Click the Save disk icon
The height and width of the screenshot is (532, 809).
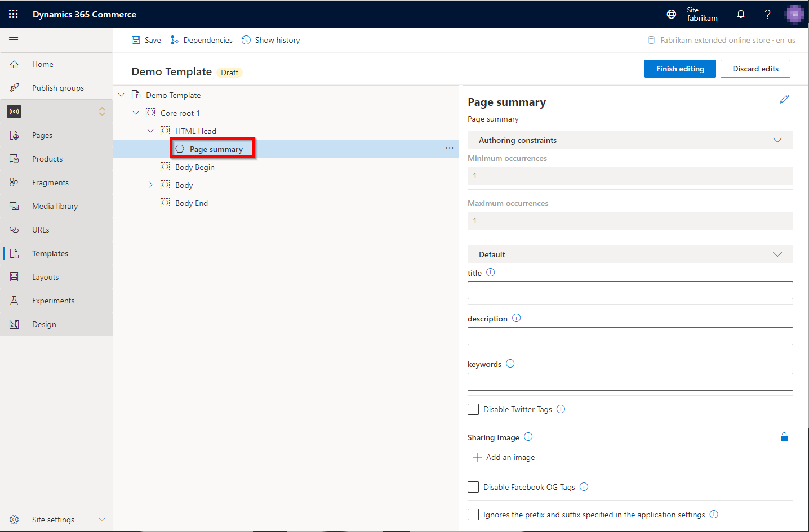pyautogui.click(x=136, y=40)
